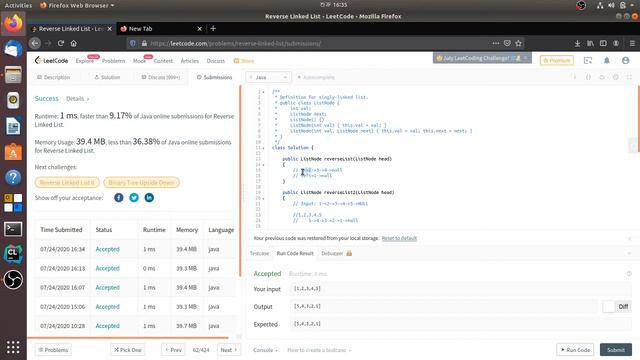This screenshot has width=640, height=360.
Task: Reload the page with the refresh icon
Action: [61, 43]
